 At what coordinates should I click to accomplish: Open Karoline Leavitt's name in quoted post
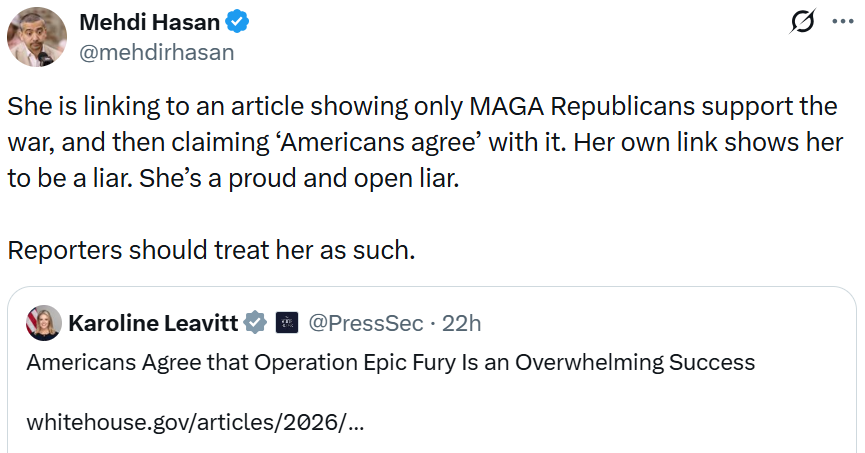point(153,322)
